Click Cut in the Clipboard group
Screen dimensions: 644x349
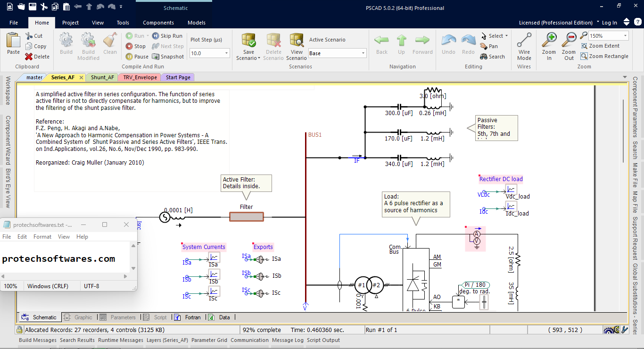pos(34,36)
